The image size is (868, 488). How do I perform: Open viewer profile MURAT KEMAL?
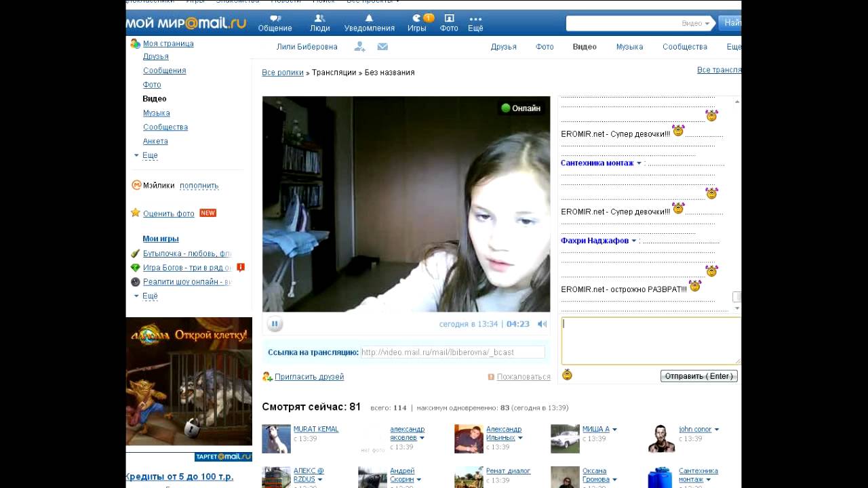pos(316,429)
